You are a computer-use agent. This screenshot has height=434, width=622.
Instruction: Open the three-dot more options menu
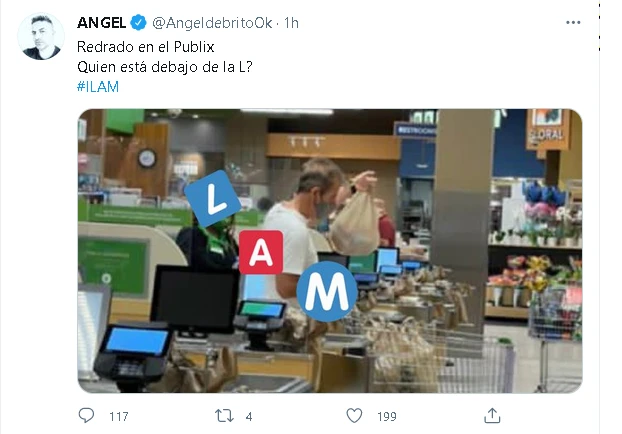pos(573,23)
